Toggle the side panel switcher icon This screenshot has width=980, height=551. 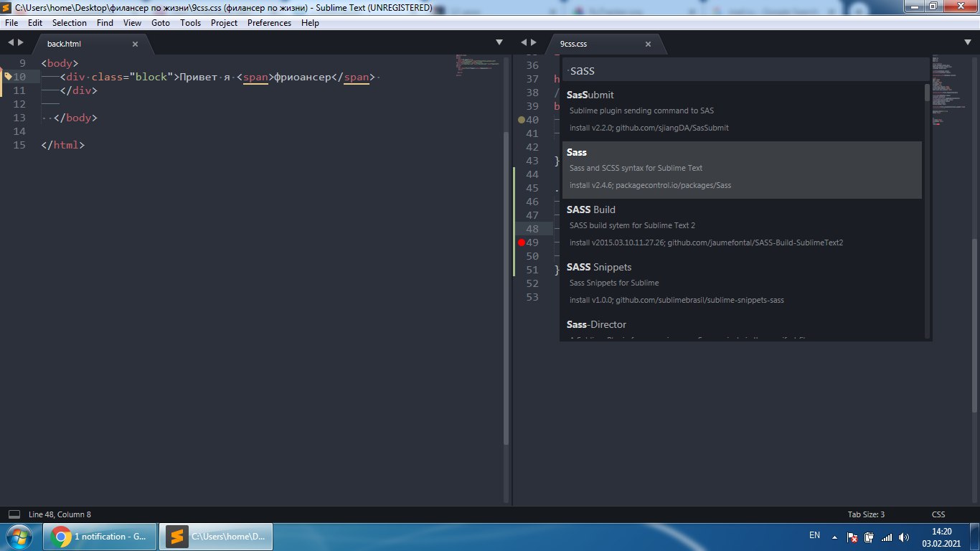14,514
